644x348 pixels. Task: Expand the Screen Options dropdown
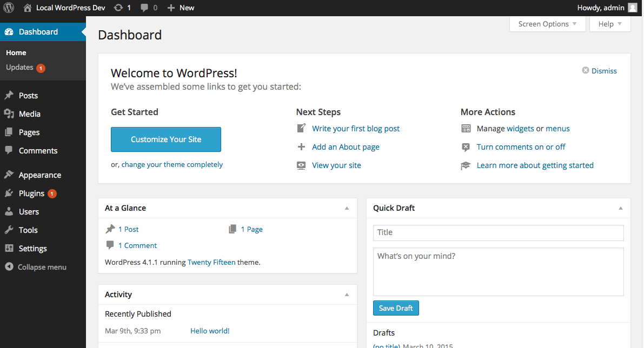click(x=547, y=24)
